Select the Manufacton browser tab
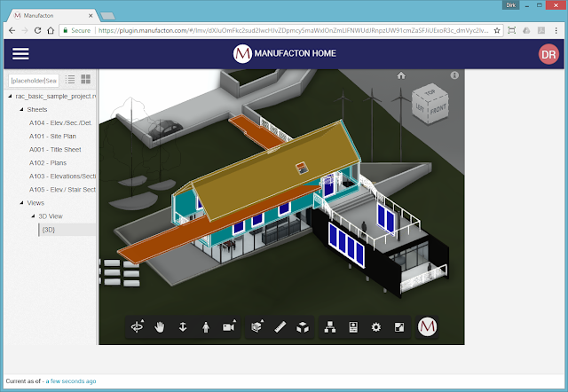Image resolution: width=568 pixels, height=392 pixels. 52,16
